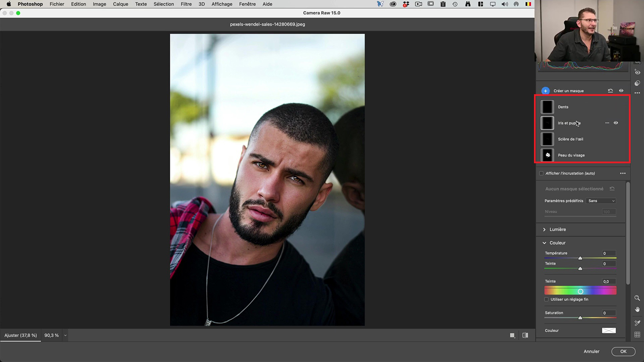Select the Hand pan tool
The image size is (644, 362).
(x=637, y=310)
